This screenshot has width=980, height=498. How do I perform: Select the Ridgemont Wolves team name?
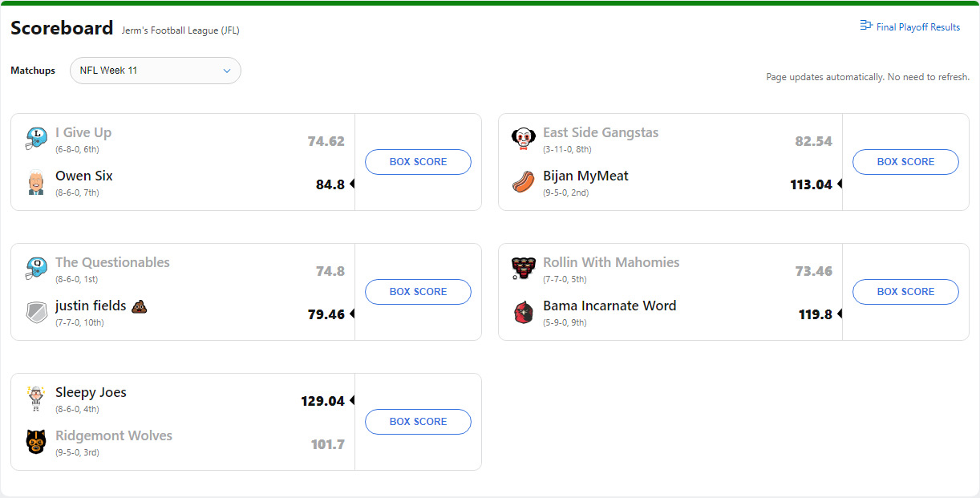click(114, 435)
